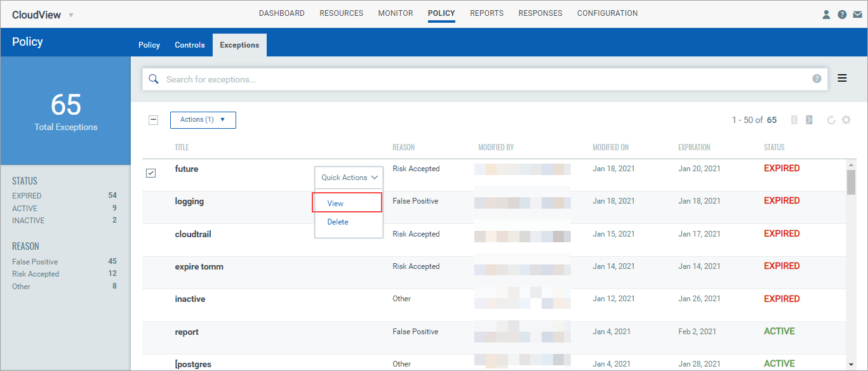Open table settings gear icon
The image size is (868, 371).
[846, 120]
